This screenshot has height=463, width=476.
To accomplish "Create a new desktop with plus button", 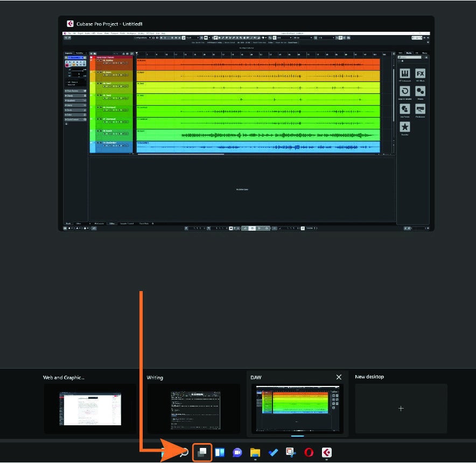I will pos(401,409).
